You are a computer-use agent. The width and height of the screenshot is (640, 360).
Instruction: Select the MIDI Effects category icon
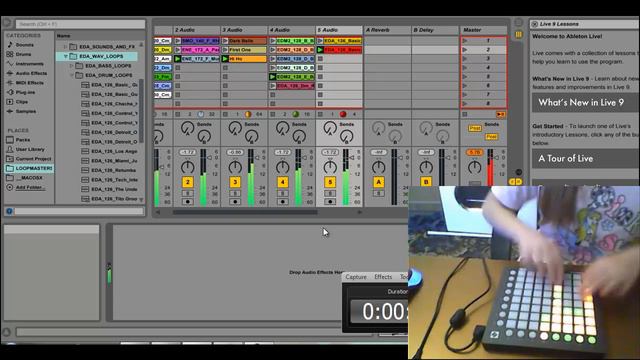10,82
